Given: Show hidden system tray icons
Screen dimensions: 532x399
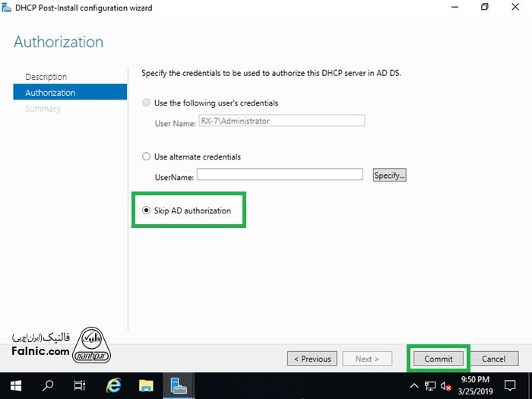Looking at the screenshot, I should 414,386.
